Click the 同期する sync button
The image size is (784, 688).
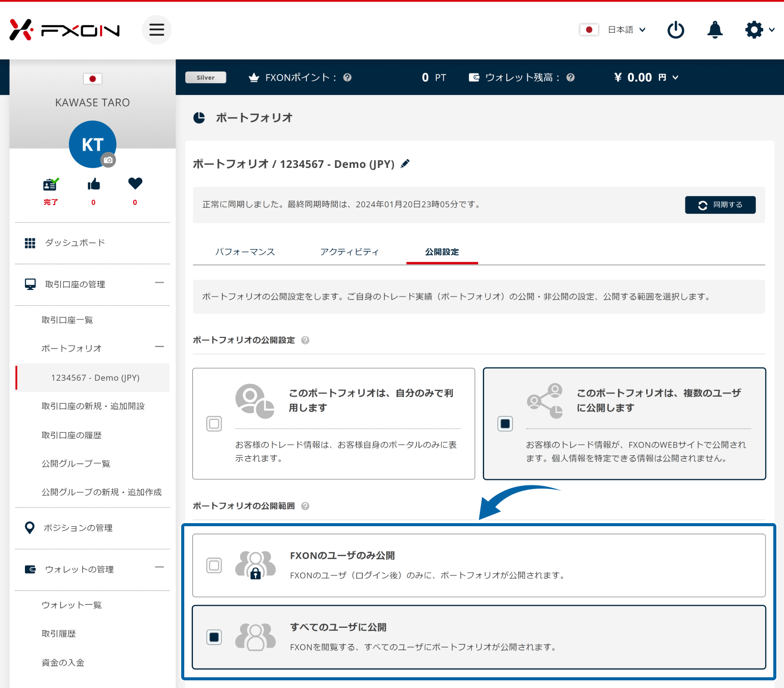tap(720, 205)
